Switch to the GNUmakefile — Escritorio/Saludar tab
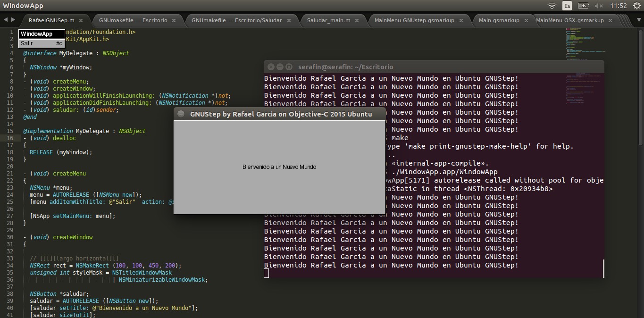Viewport: 644px width, 318px height. pos(236,21)
